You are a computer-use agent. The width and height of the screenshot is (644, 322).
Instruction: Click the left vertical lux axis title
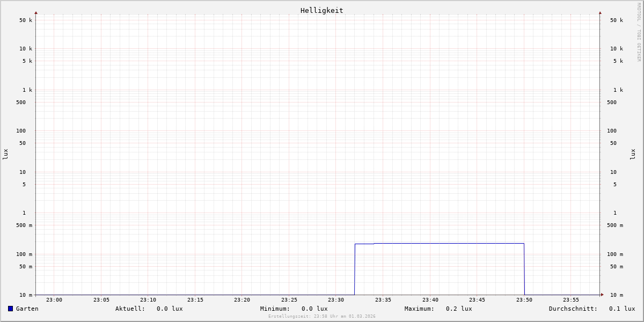[5, 154]
